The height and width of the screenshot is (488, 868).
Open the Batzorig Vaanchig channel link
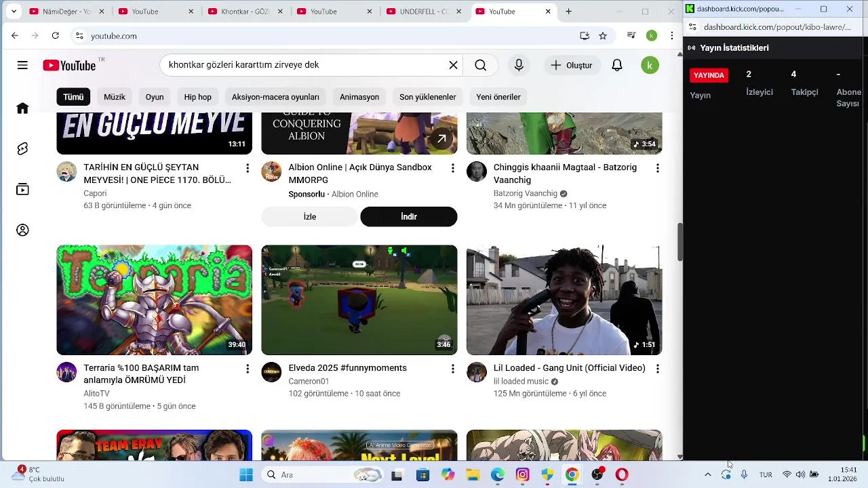click(x=526, y=193)
